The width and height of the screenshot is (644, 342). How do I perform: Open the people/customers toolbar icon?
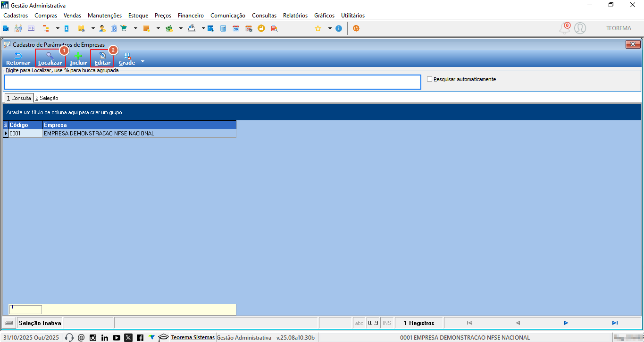18,28
